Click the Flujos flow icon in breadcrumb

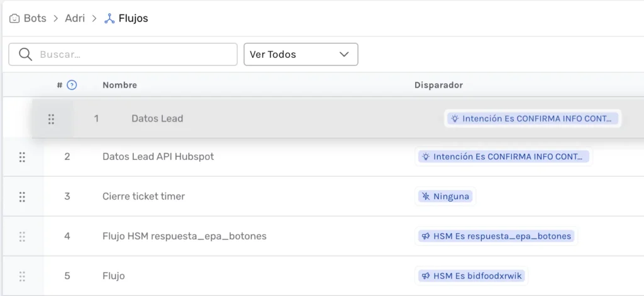[109, 18]
